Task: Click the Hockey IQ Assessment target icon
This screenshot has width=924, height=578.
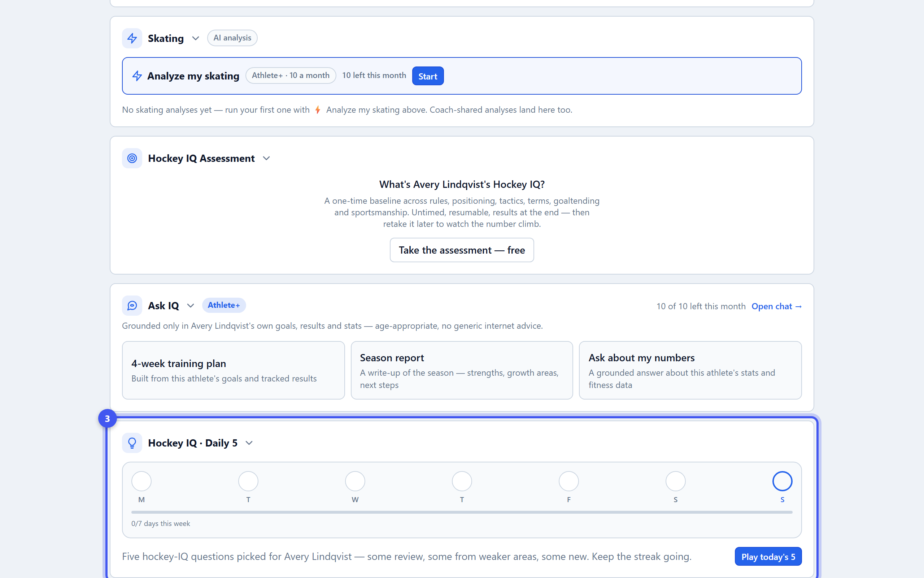Action: click(132, 158)
